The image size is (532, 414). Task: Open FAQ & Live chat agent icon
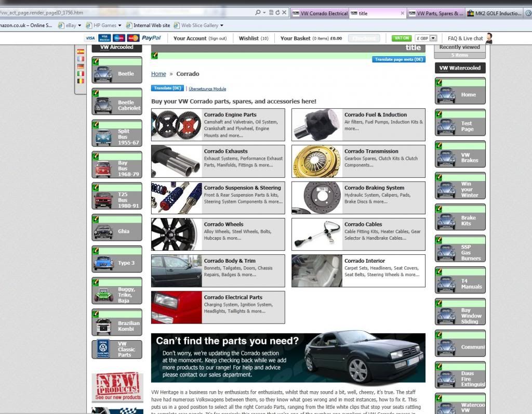[488, 38]
